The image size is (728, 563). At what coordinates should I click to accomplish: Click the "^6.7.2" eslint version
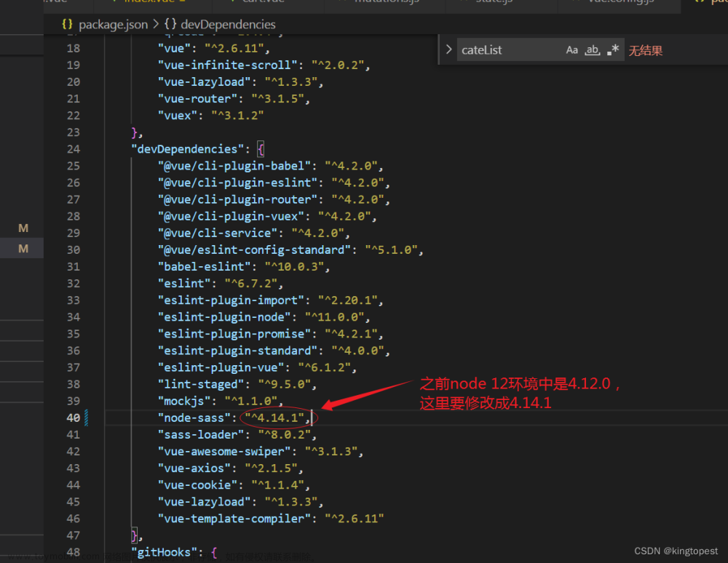click(x=250, y=284)
